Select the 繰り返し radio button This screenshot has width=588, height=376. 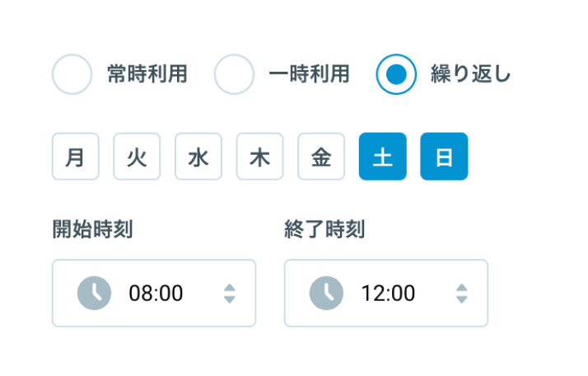pyautogui.click(x=396, y=74)
